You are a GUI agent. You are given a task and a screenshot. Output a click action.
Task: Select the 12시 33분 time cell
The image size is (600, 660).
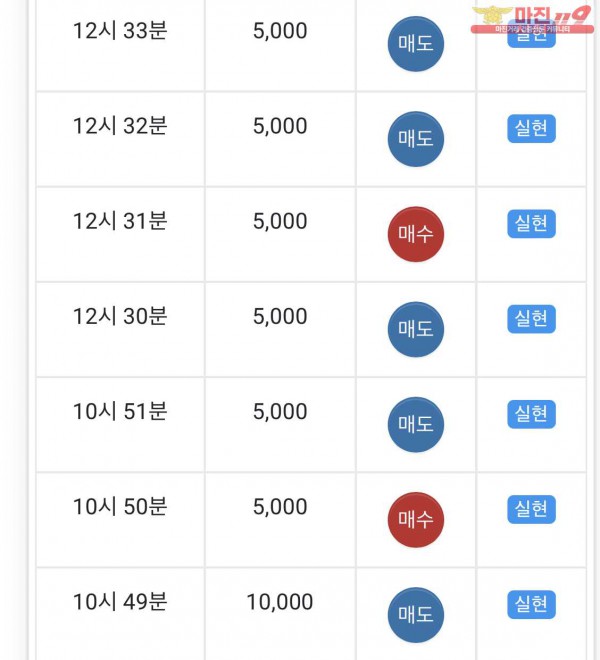pyautogui.click(x=120, y=31)
